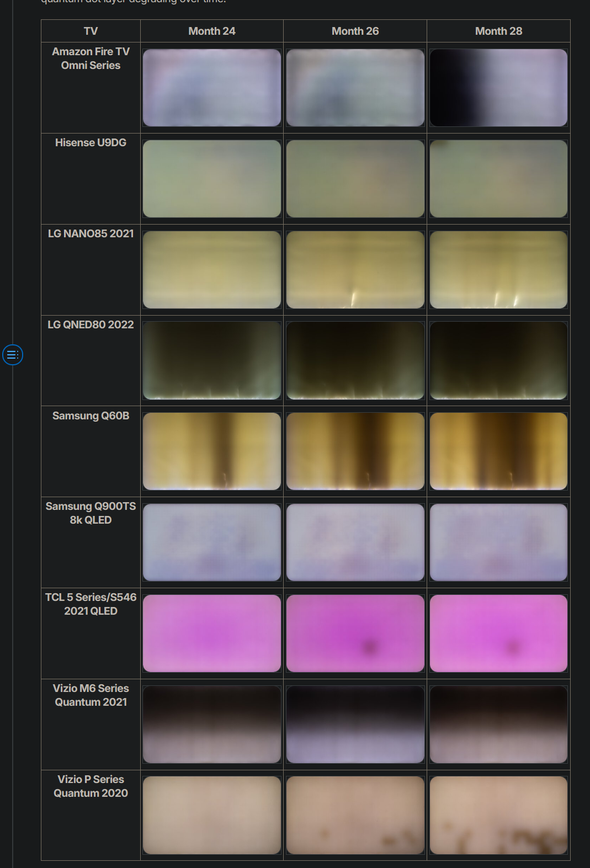Open Hisense U9DG Month 24 image
The image size is (590, 868).
212,179
